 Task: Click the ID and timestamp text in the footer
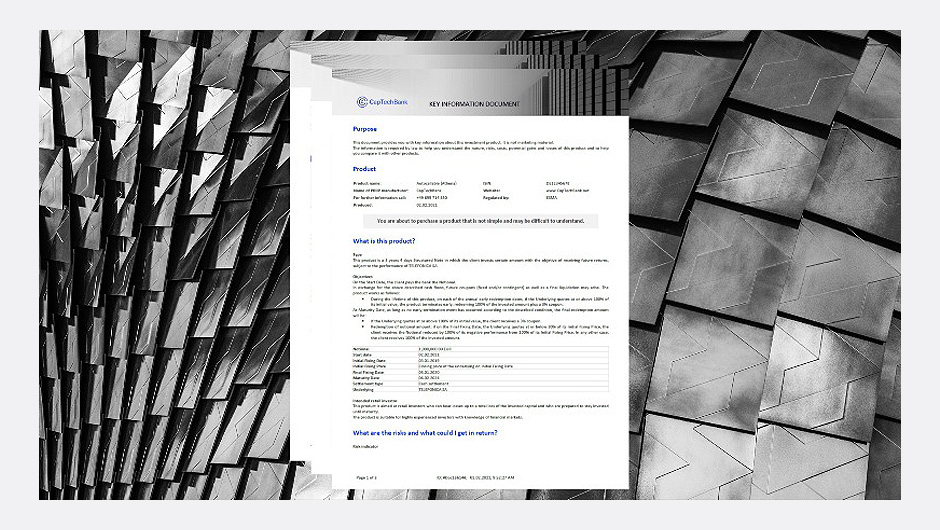tap(475, 478)
